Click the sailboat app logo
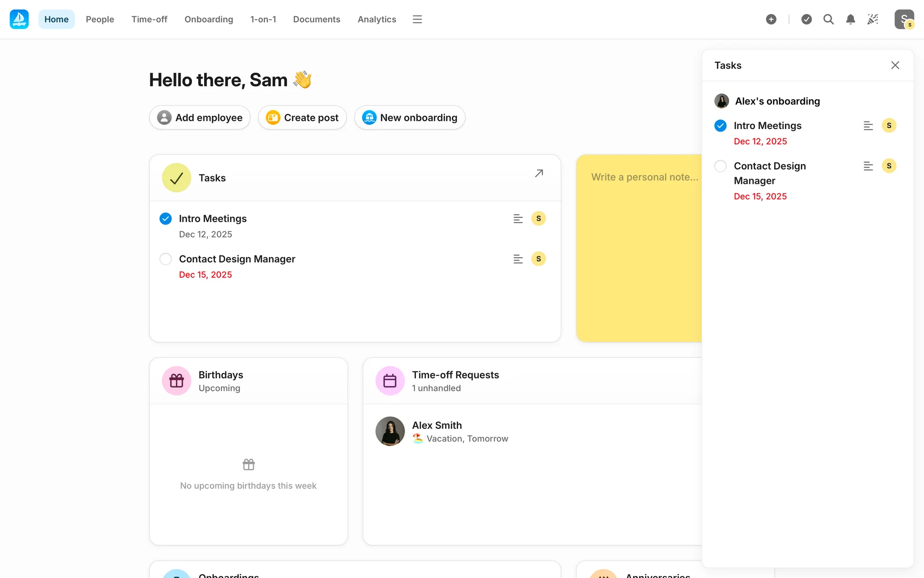The image size is (924, 578). point(19,19)
